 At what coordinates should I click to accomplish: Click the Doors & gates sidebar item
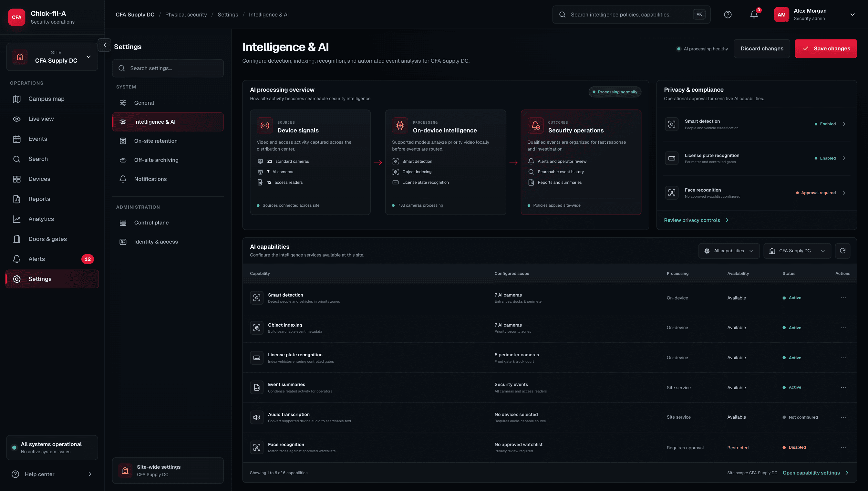[x=52, y=239]
